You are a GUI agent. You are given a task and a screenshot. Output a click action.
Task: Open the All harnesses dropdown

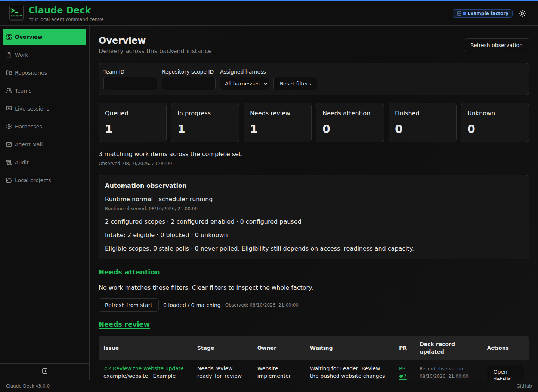[x=245, y=84]
